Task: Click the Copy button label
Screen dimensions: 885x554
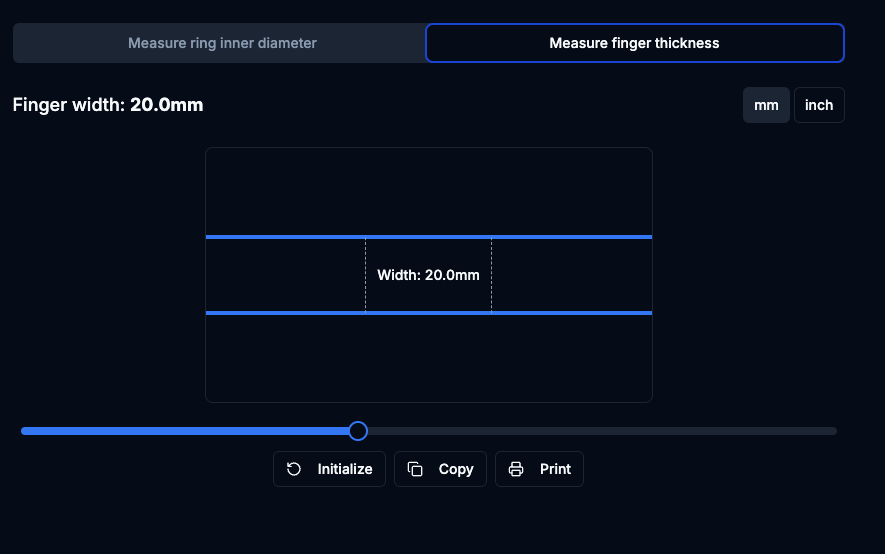Action: point(456,469)
